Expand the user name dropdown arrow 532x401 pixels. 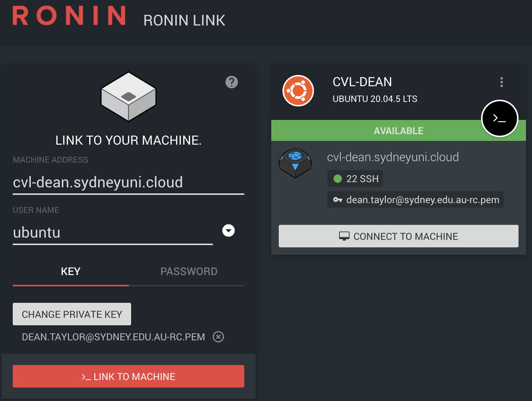coord(229,230)
